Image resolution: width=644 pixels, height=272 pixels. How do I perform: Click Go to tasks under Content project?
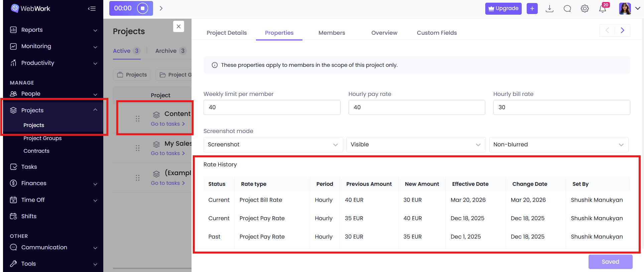coord(167,124)
